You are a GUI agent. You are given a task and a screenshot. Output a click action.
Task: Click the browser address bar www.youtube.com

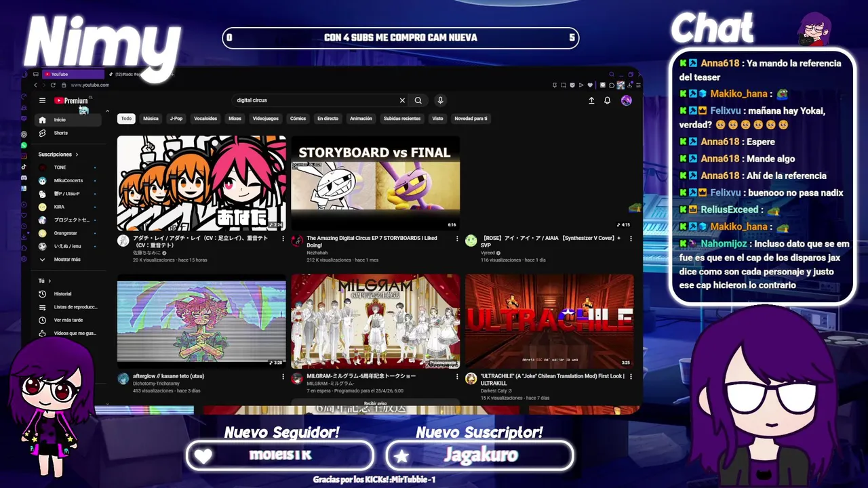click(x=90, y=85)
